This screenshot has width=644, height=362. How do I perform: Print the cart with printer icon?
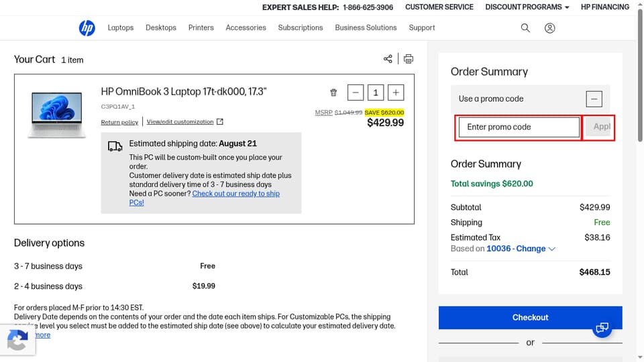click(x=409, y=59)
